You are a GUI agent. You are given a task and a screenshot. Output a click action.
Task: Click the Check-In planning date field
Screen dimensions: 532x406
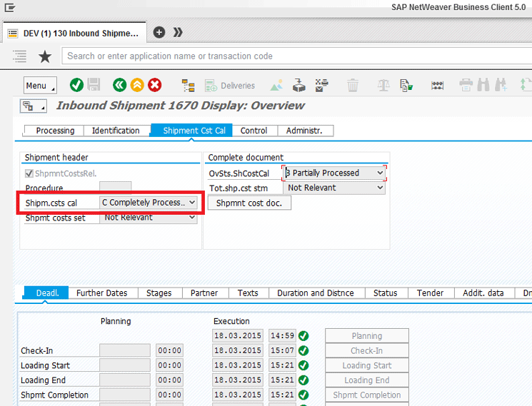[x=124, y=350]
